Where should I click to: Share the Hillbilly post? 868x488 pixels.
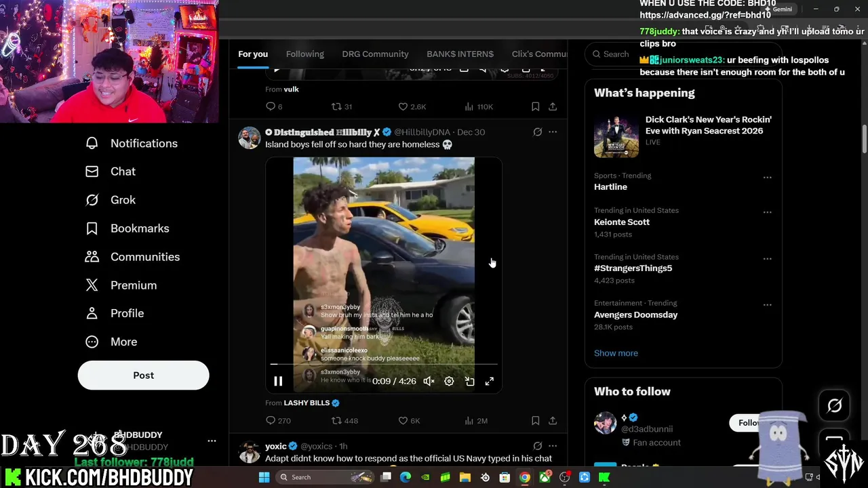553,421
